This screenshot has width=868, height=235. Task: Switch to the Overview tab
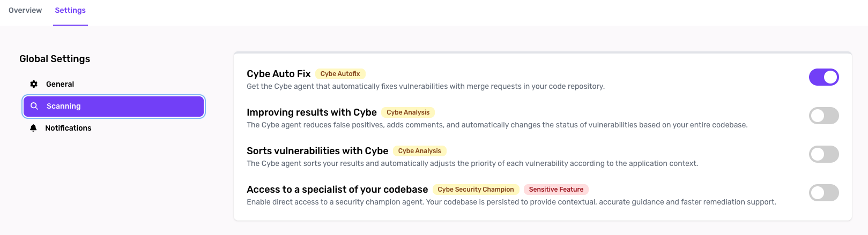point(25,10)
